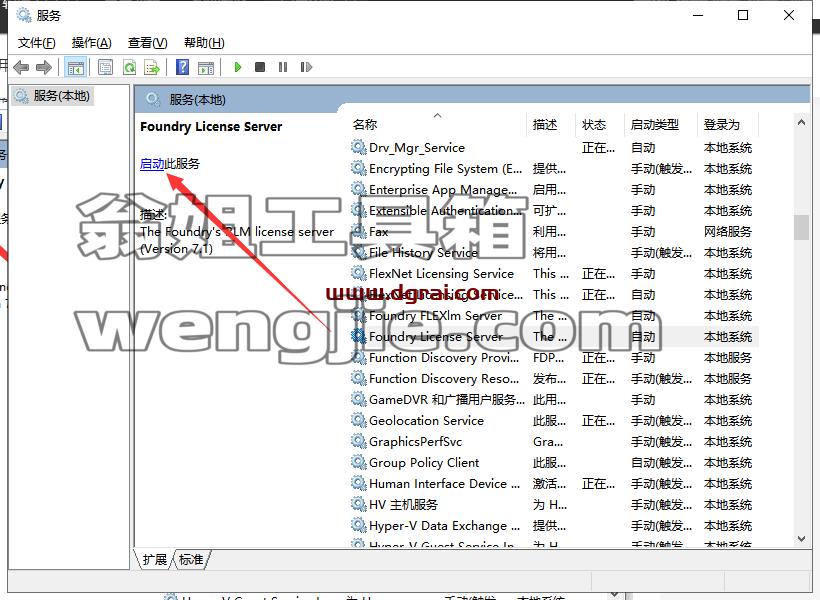Image resolution: width=820 pixels, height=600 pixels.
Task: Open the 帮助(H) menu
Action: (204, 43)
